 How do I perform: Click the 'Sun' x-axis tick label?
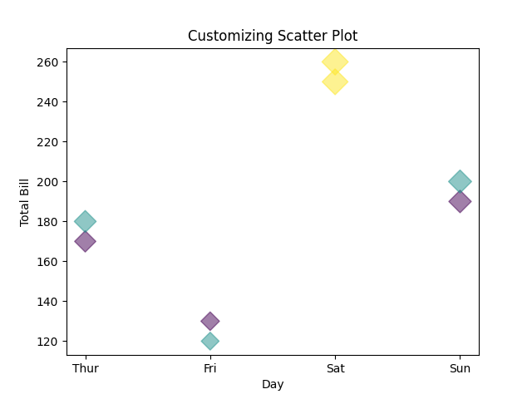[x=460, y=367]
